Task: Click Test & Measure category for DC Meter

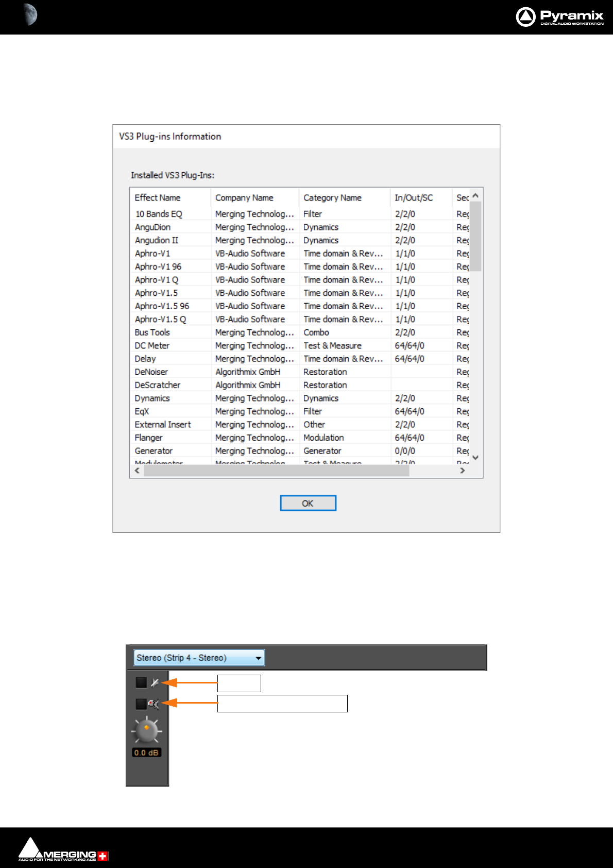Action: (332, 345)
